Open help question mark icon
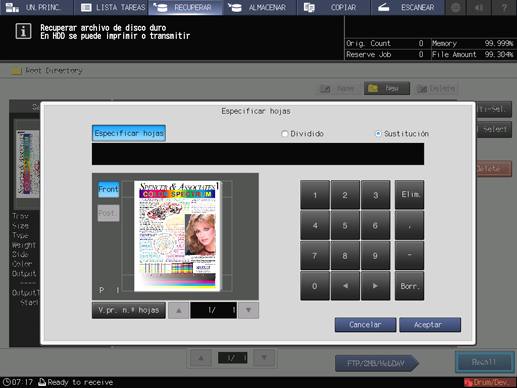517x388 pixels. 504,7
